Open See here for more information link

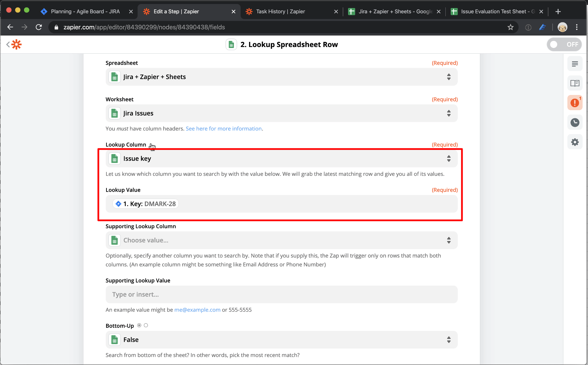[x=224, y=129]
